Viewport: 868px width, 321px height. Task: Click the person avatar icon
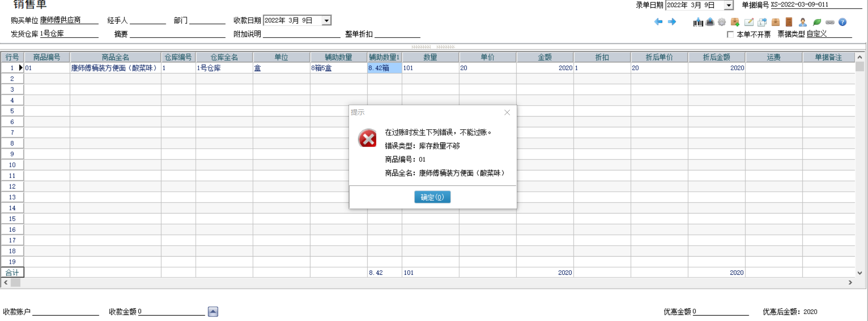click(803, 22)
